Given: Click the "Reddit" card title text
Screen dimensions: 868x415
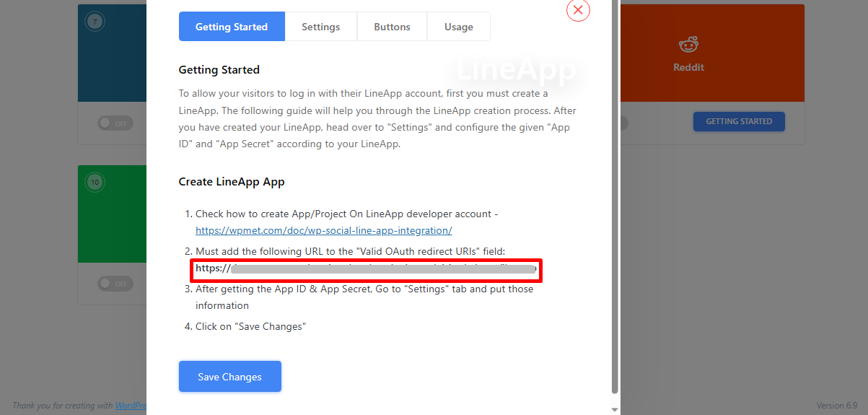Looking at the screenshot, I should pos(689,67).
